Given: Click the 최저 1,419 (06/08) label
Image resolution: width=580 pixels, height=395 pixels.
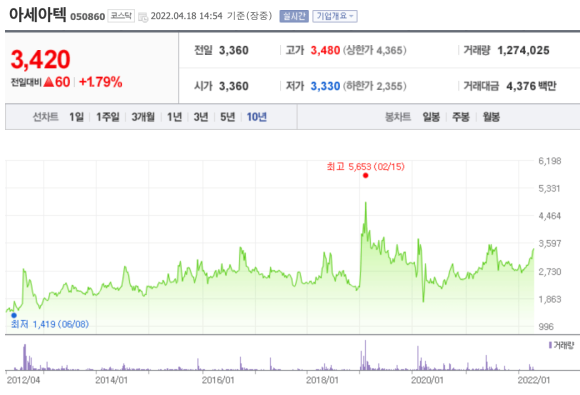Looking at the screenshot, I should pyautogui.click(x=50, y=324).
